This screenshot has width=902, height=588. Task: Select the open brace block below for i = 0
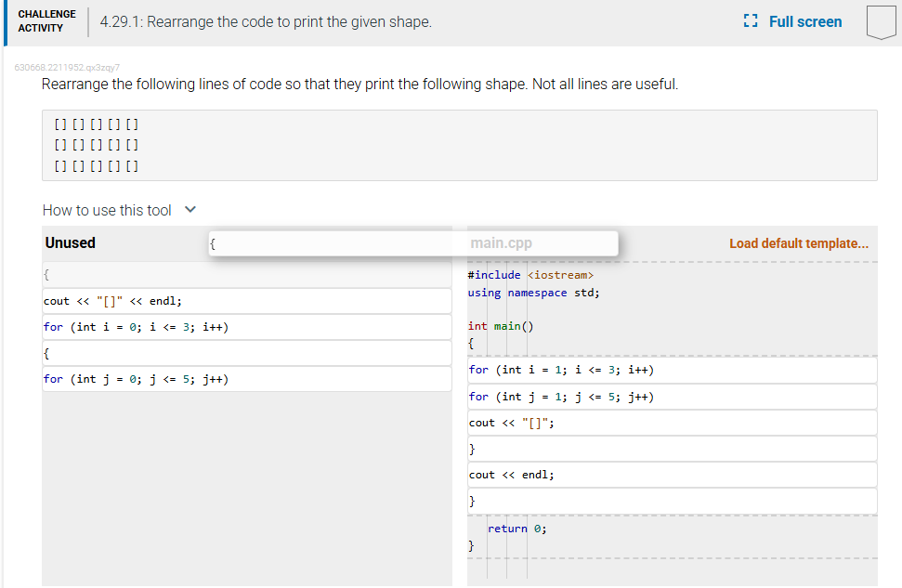point(247,353)
